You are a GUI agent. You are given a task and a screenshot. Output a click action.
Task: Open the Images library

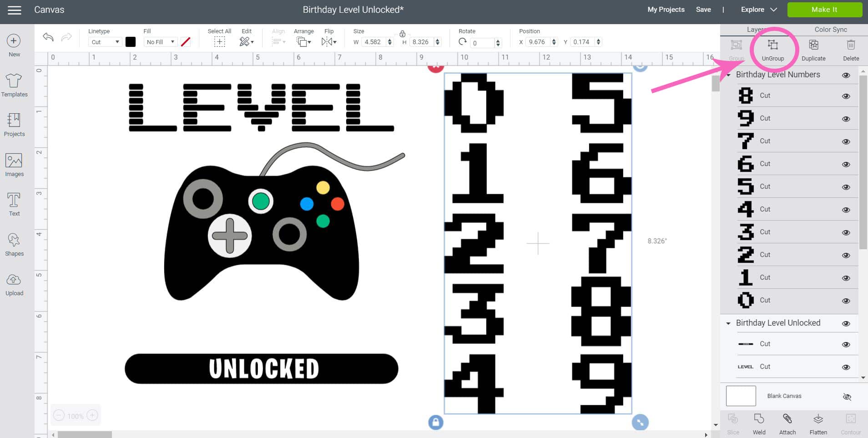14,165
